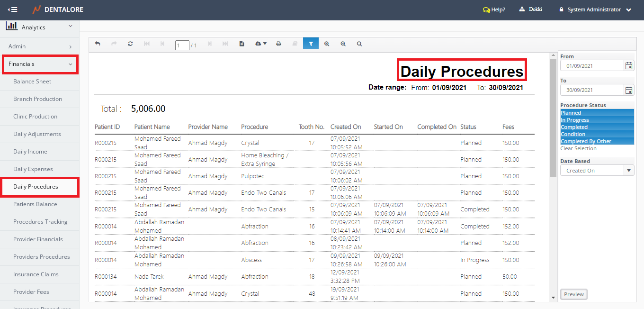Viewport: 644px width, 309px height.
Task: Deselect the Planned procedure status
Action: [x=597, y=113]
